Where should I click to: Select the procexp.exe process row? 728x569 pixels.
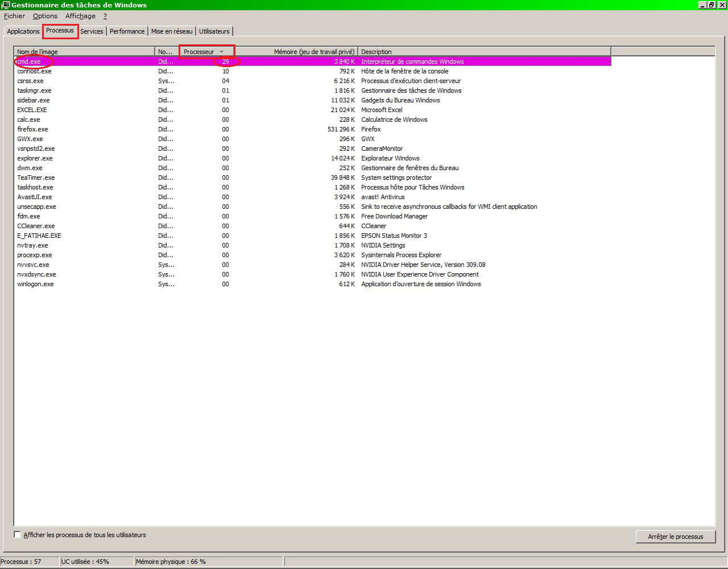coord(35,255)
